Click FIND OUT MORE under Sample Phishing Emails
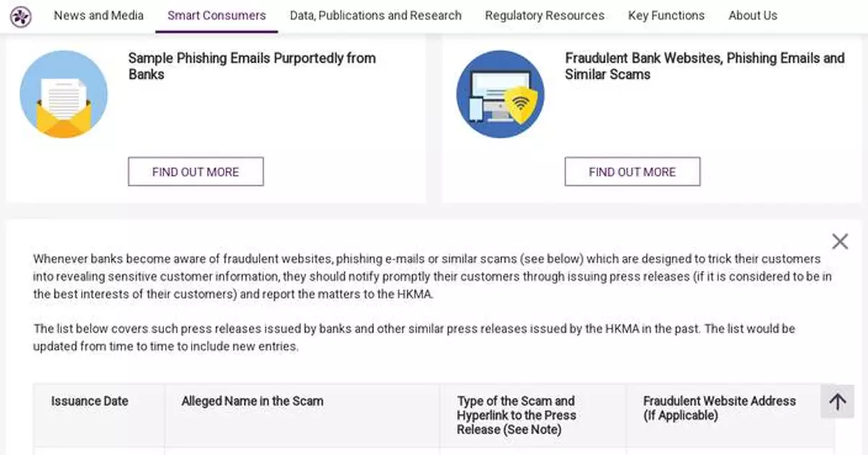This screenshot has height=455, width=868. 195,171
